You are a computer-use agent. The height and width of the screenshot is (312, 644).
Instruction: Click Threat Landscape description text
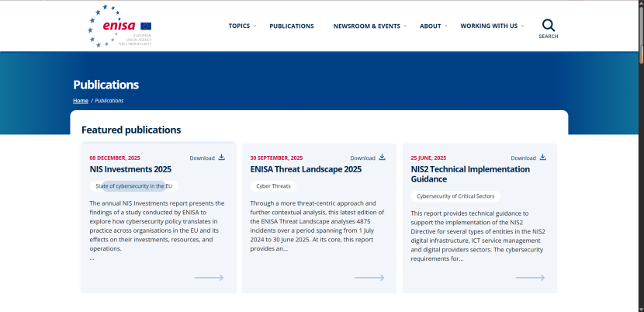pyautogui.click(x=317, y=226)
